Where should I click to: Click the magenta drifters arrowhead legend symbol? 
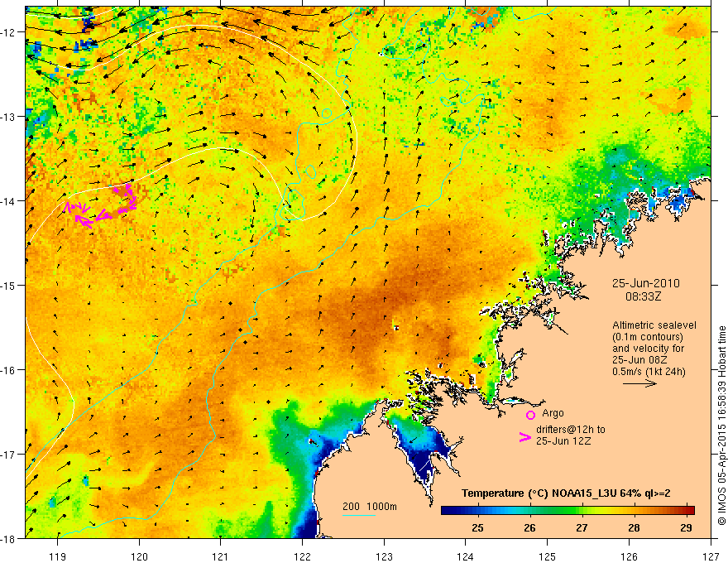[x=525, y=437]
